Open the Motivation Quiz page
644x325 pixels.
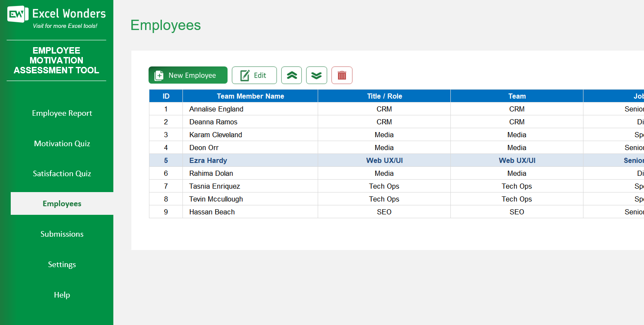pos(62,143)
